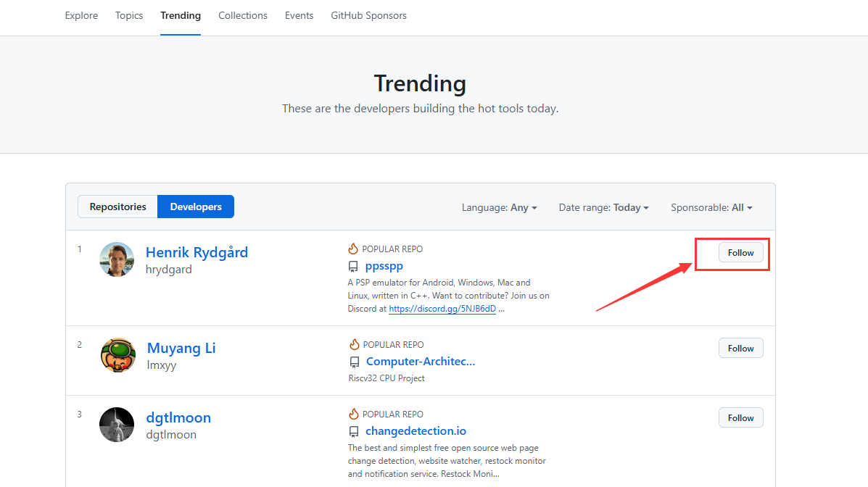
Task: Open lmxyy username link
Action: 162,365
